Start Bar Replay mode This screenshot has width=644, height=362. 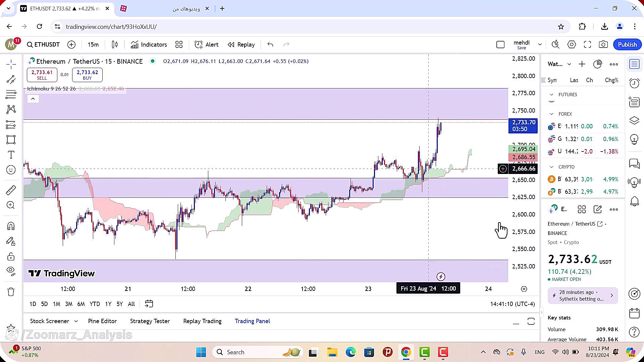241,45
